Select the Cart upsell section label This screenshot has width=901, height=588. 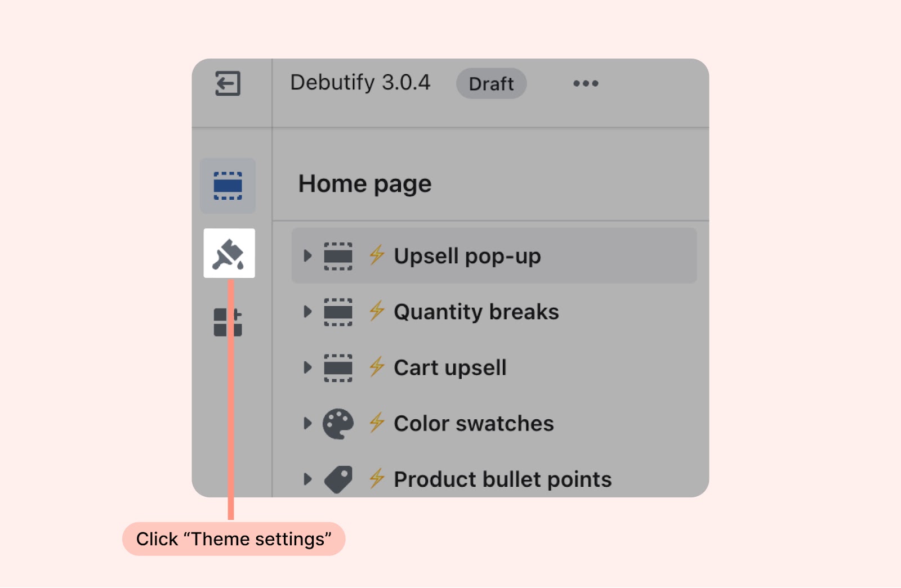[x=450, y=367]
